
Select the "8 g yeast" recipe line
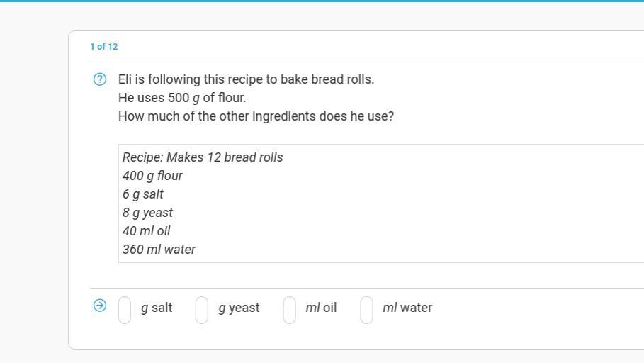pyautogui.click(x=147, y=213)
